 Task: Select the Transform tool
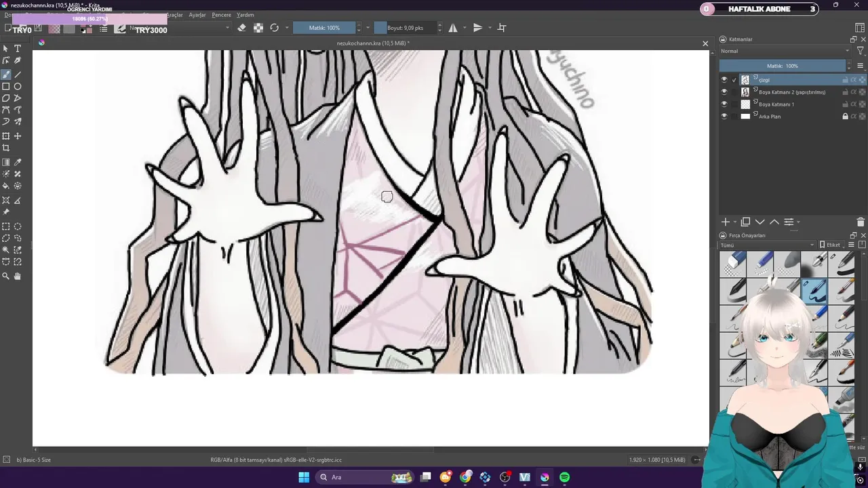point(6,136)
